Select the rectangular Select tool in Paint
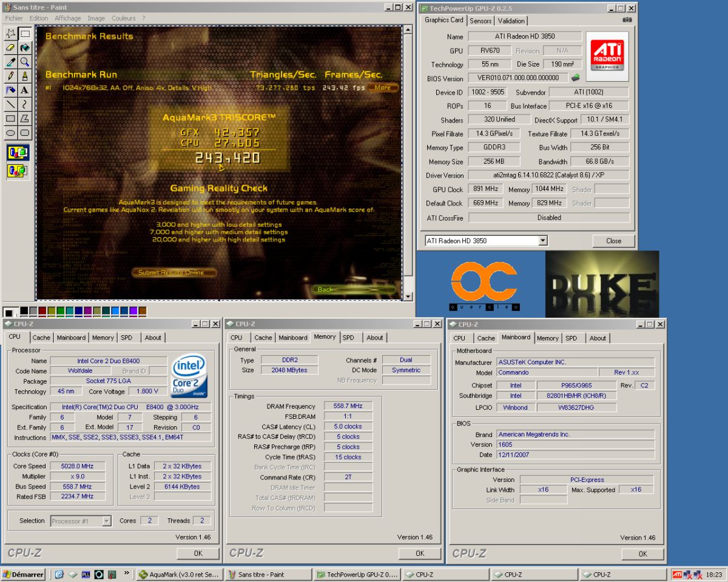 coord(25,33)
